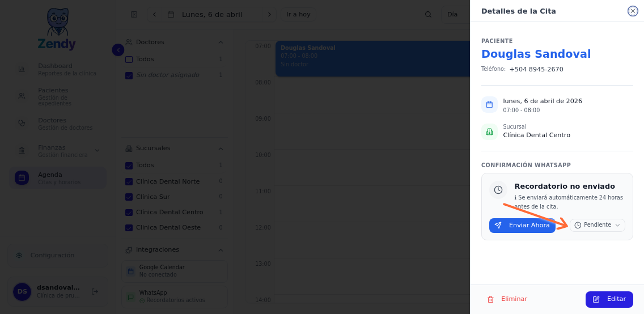
Task: Click the Zendy logo
Action: pyautogui.click(x=57, y=29)
